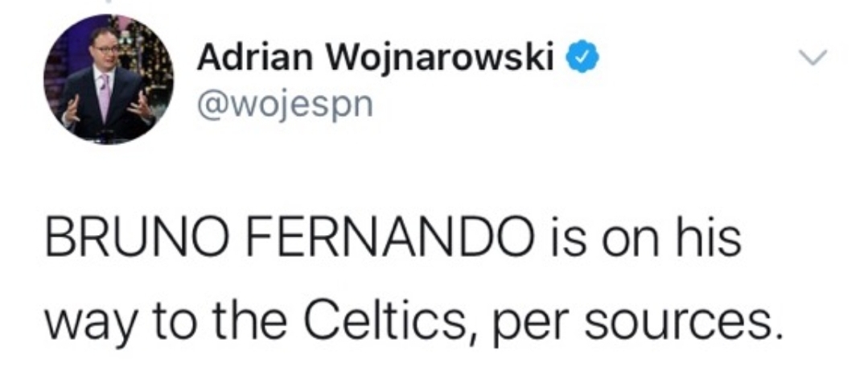Click the man's glasses in the profile photo
Image resolution: width=868 pixels, height=388 pixels.
coord(105,47)
